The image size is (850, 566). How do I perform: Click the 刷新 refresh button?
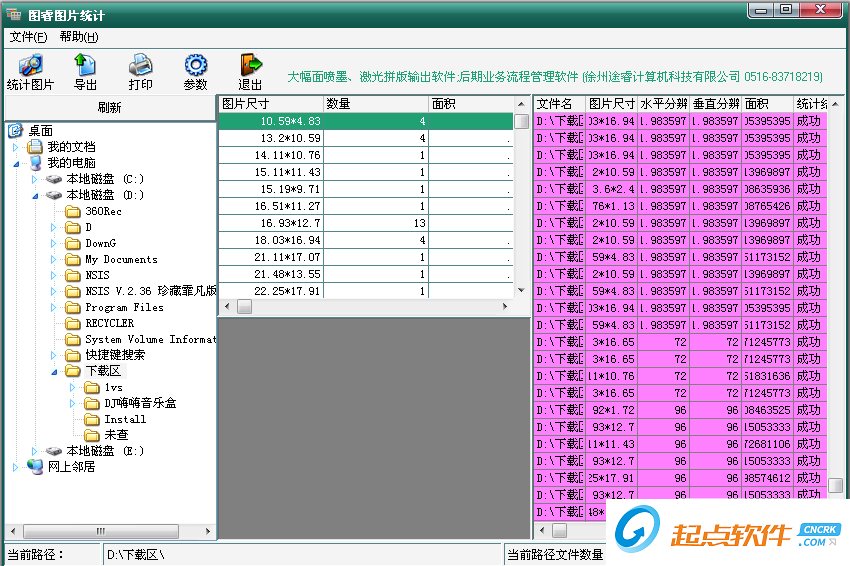point(109,108)
